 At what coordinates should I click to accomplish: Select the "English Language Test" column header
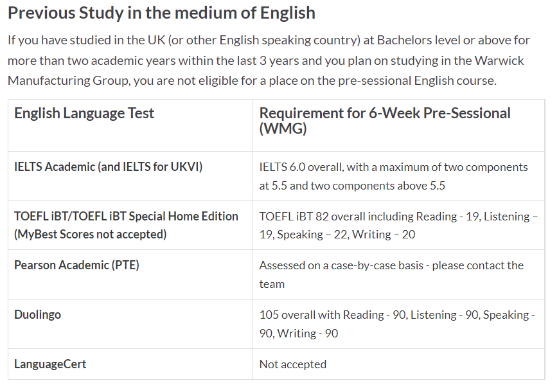pyautogui.click(x=84, y=114)
